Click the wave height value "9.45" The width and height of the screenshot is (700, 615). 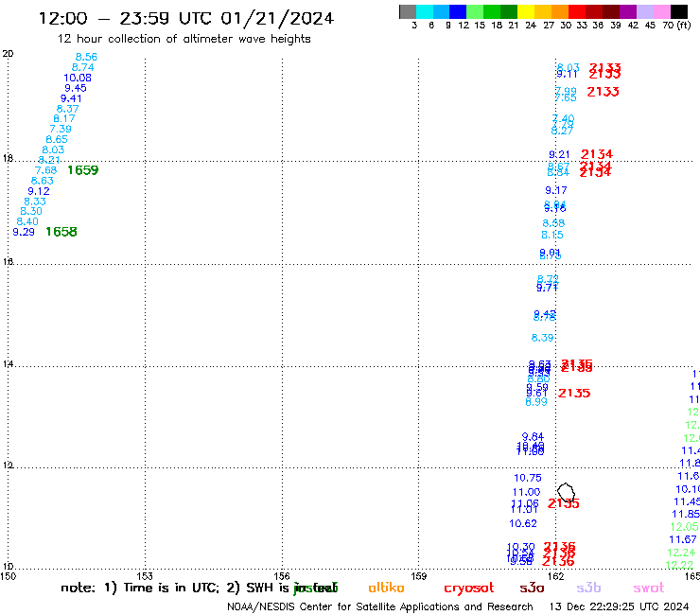(x=76, y=88)
